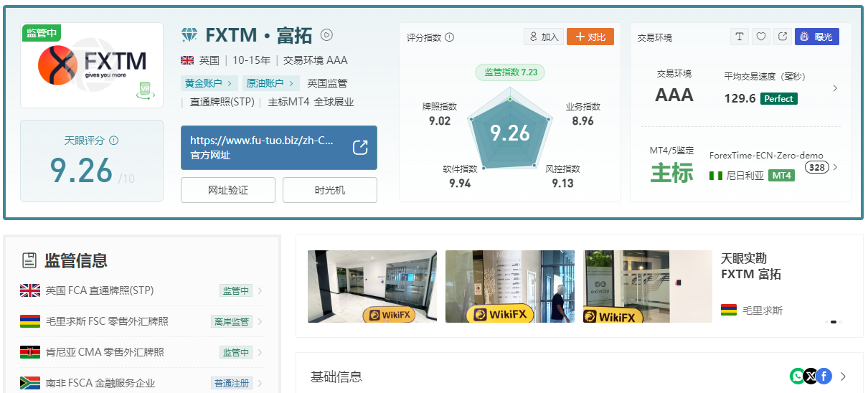Click the info icon next to 评分指数
This screenshot has width=868, height=393.
coord(450,37)
